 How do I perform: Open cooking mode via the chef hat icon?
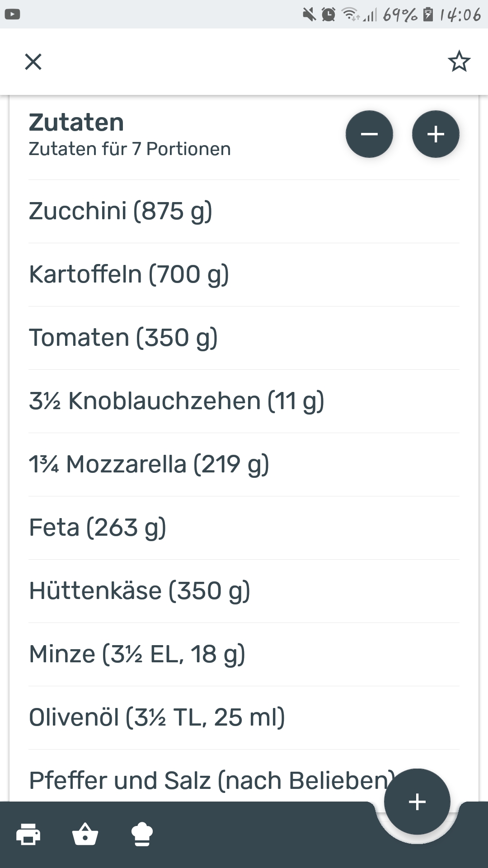coord(142,834)
